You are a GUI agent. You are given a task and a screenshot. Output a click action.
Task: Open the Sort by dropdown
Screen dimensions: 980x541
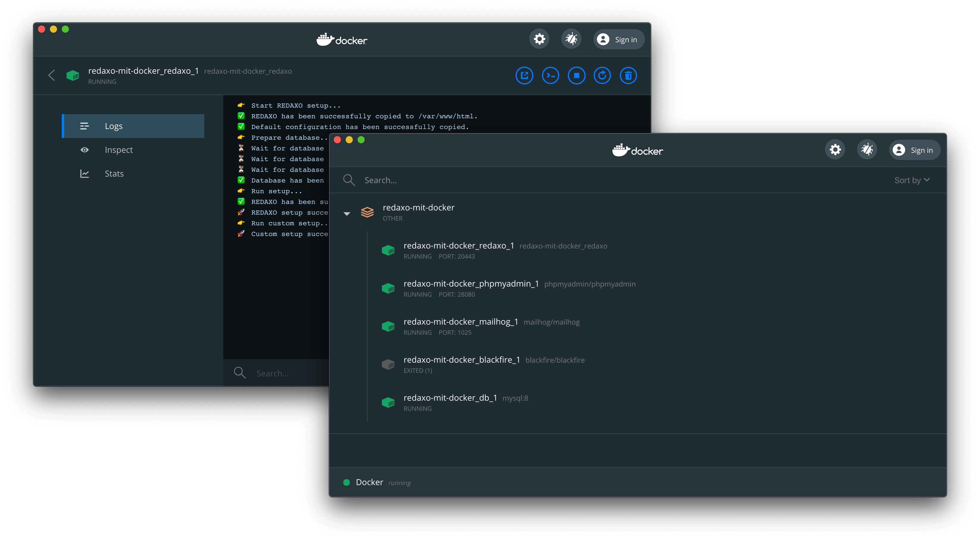pyautogui.click(x=911, y=180)
